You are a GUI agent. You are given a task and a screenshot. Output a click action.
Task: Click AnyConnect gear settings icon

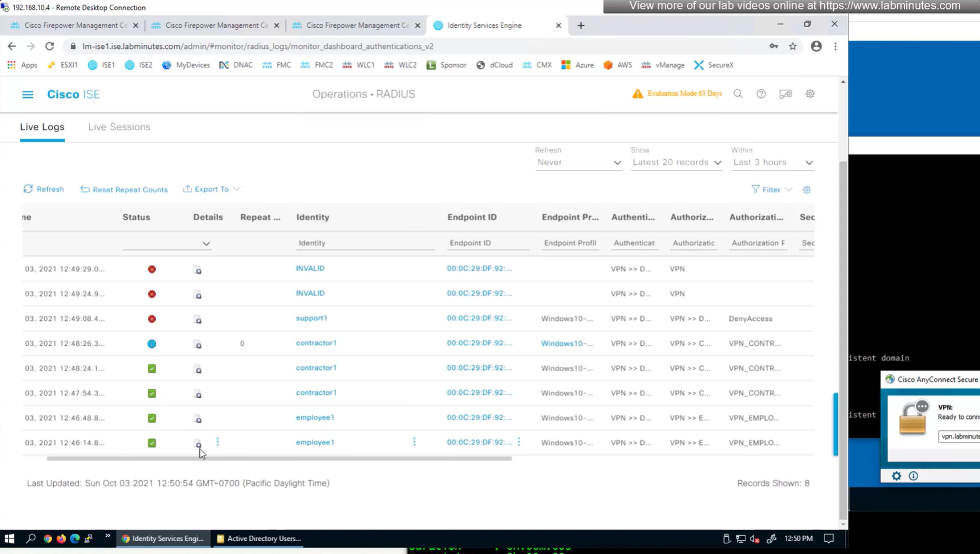[x=896, y=476]
